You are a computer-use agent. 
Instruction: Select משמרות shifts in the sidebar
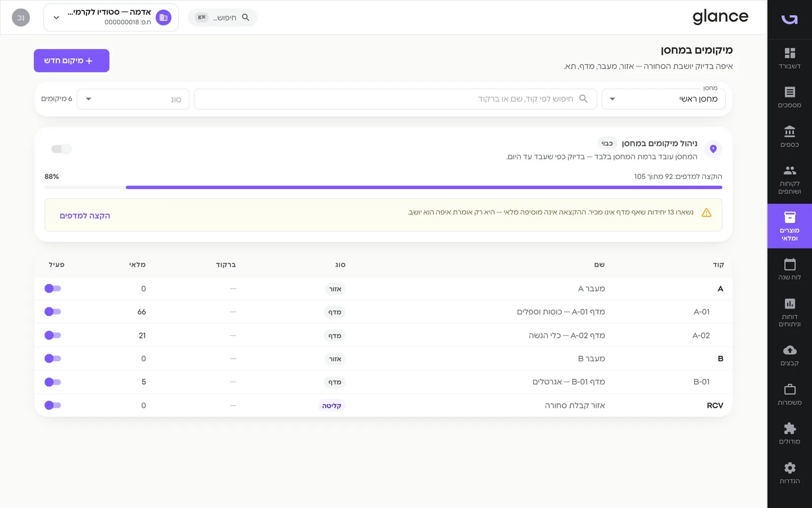point(790,395)
